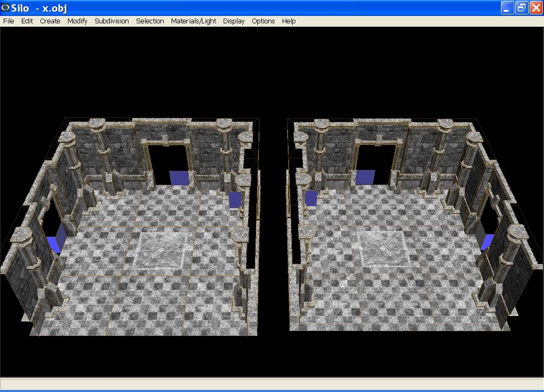Open the Options menu
The image size is (544, 392).
(263, 21)
